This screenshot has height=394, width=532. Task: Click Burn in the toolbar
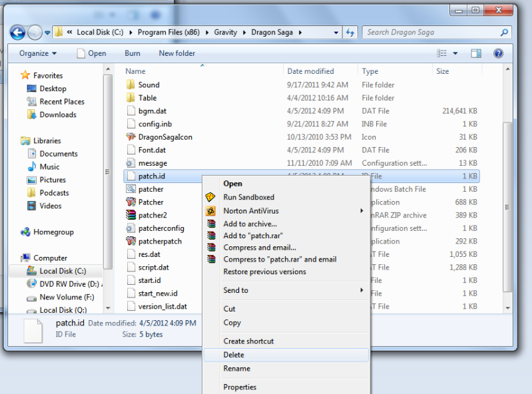pyautogui.click(x=133, y=53)
